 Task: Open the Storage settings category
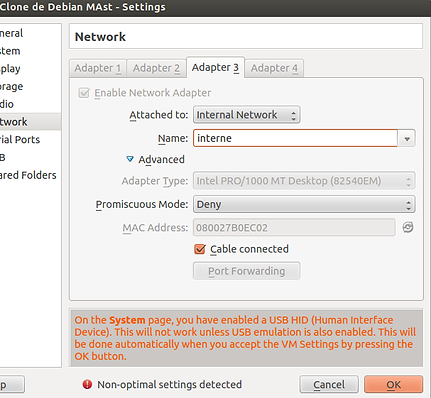pyautogui.click(x=30, y=86)
